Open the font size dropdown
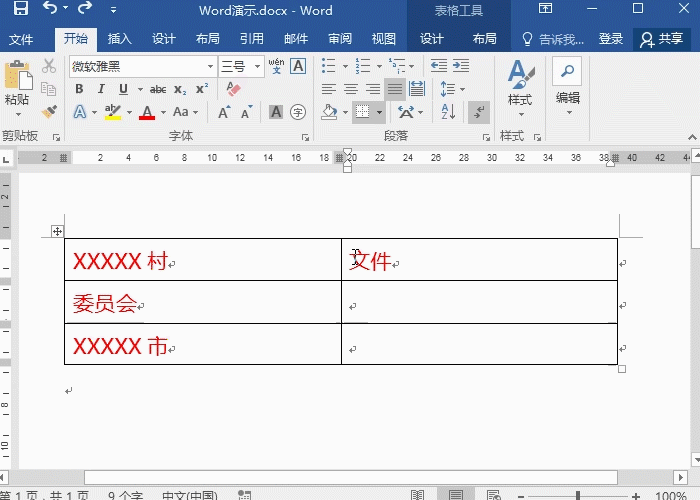700x500 pixels. 257,67
